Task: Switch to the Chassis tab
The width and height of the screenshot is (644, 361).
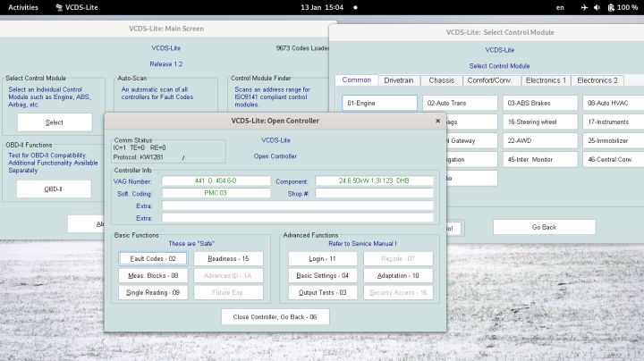Action: click(442, 80)
